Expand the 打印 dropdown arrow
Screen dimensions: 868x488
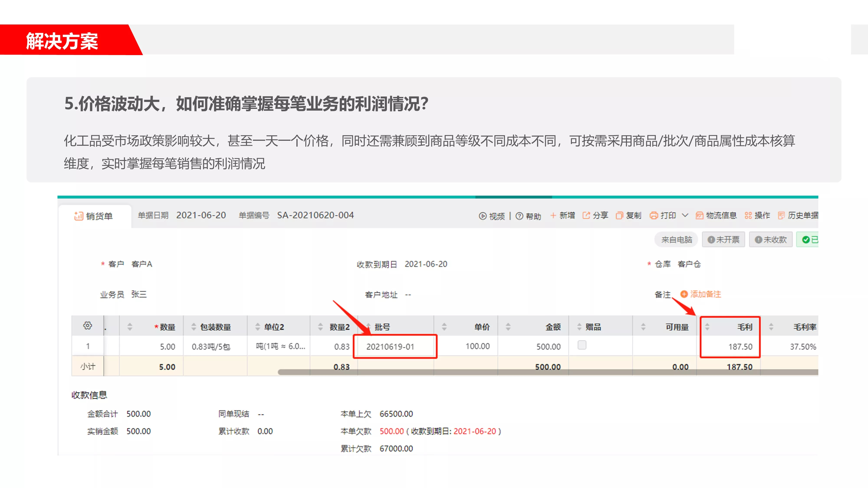(685, 215)
